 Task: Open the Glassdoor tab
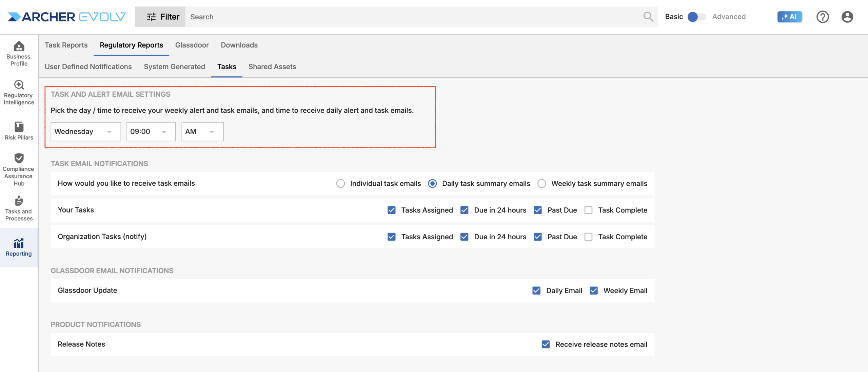(x=192, y=45)
